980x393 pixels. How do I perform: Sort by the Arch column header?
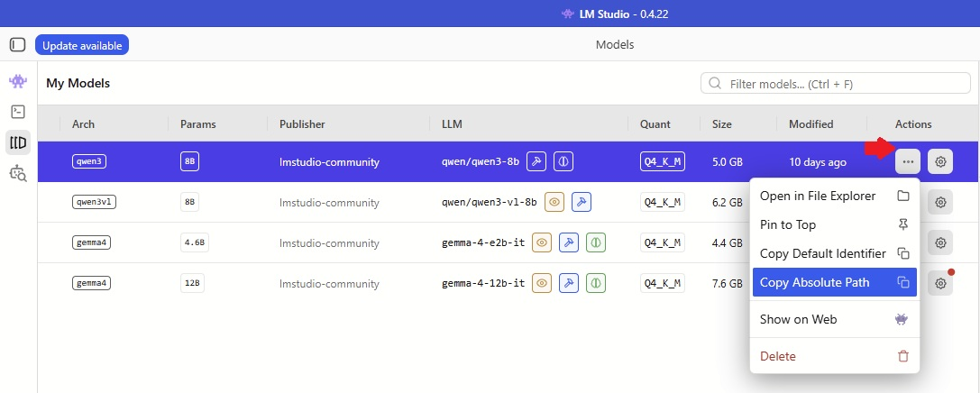pos(83,123)
